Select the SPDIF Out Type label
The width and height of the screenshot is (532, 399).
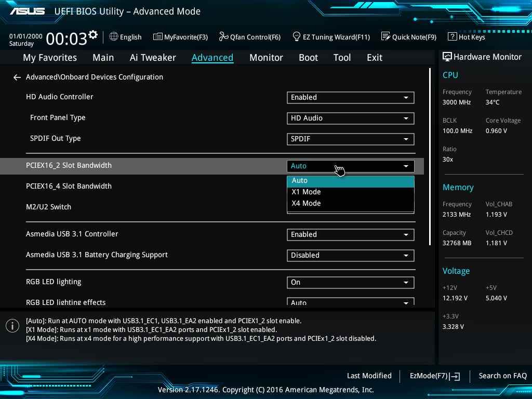pyautogui.click(x=55, y=138)
